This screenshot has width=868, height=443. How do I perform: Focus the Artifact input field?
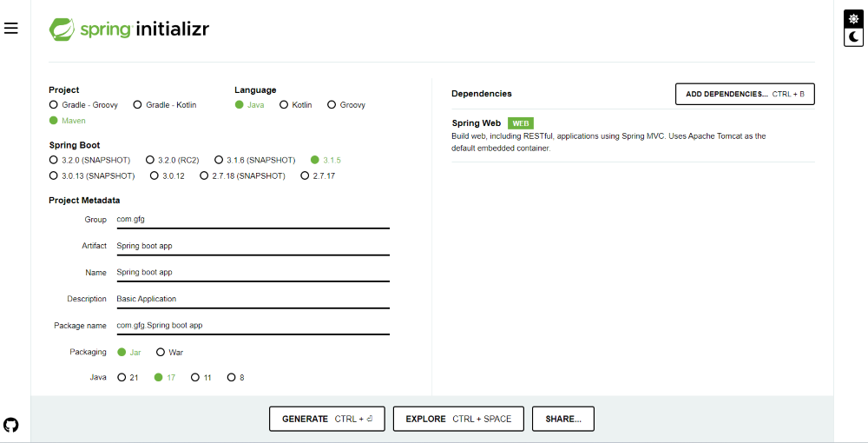(x=253, y=246)
